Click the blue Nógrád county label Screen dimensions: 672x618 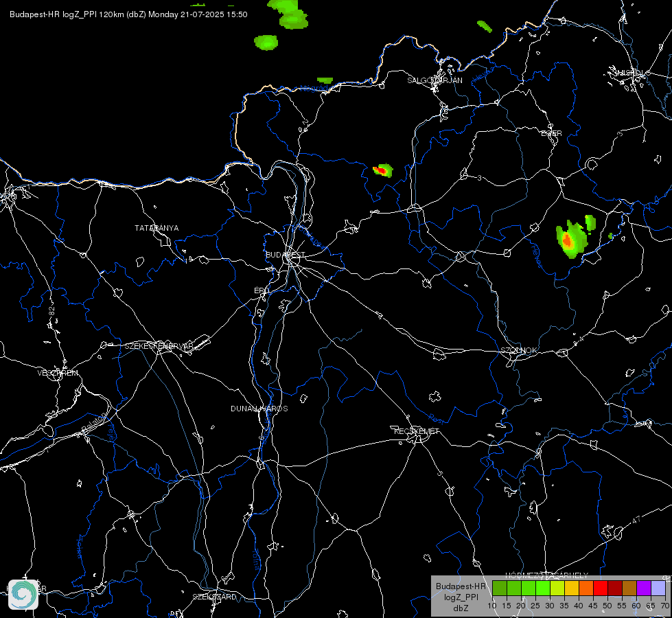click(314, 89)
